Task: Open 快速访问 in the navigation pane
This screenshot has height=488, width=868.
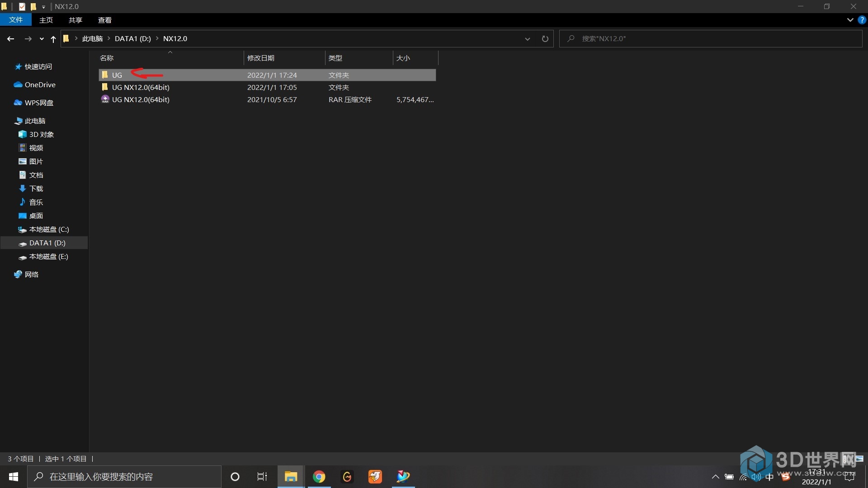Action: click(38, 67)
